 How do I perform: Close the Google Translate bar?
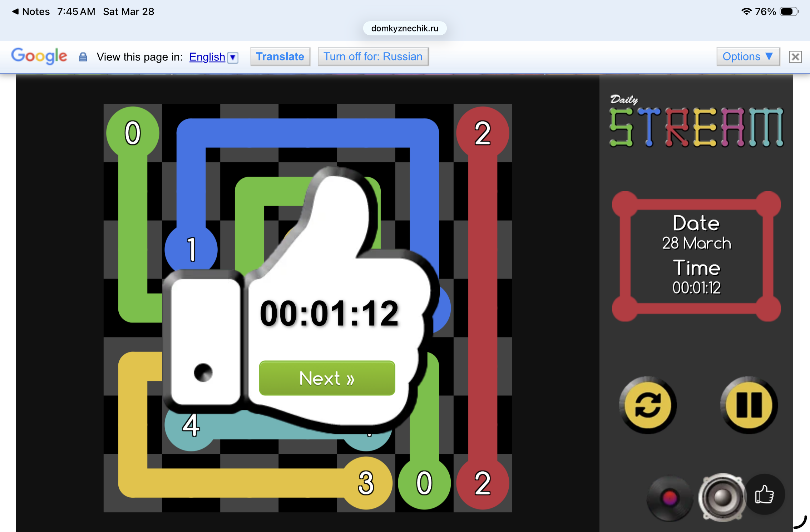(795, 57)
